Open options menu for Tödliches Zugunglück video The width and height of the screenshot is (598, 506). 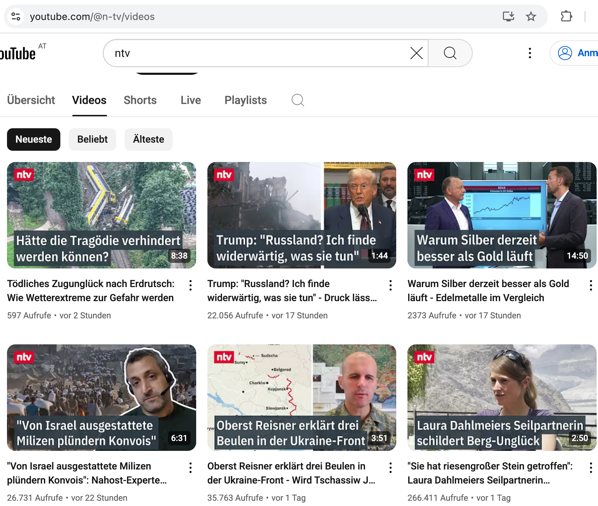(190, 285)
